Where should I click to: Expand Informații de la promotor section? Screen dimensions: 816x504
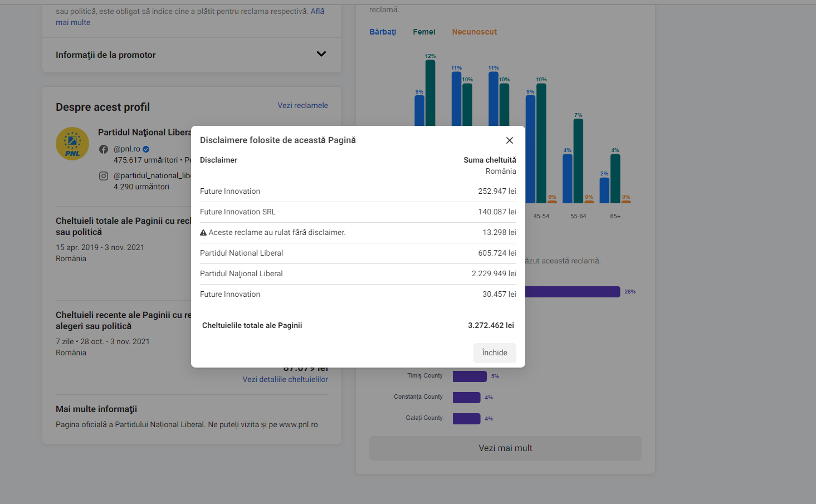[x=321, y=54]
